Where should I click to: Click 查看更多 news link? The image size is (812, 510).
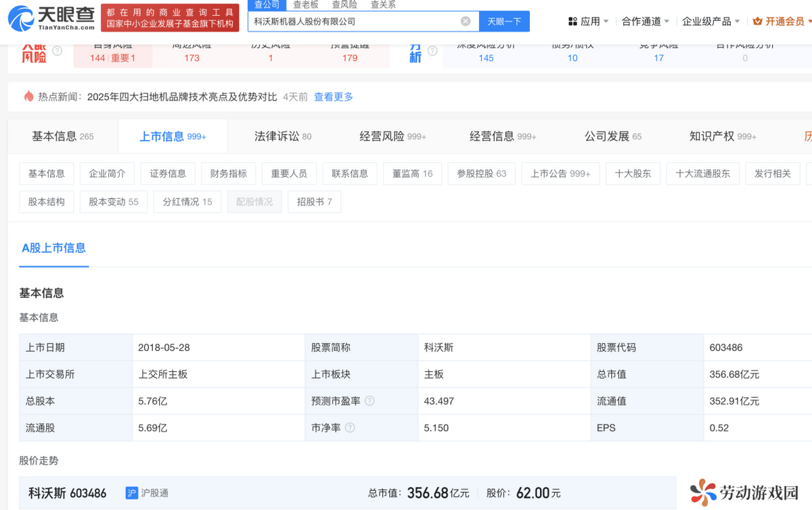tap(334, 97)
